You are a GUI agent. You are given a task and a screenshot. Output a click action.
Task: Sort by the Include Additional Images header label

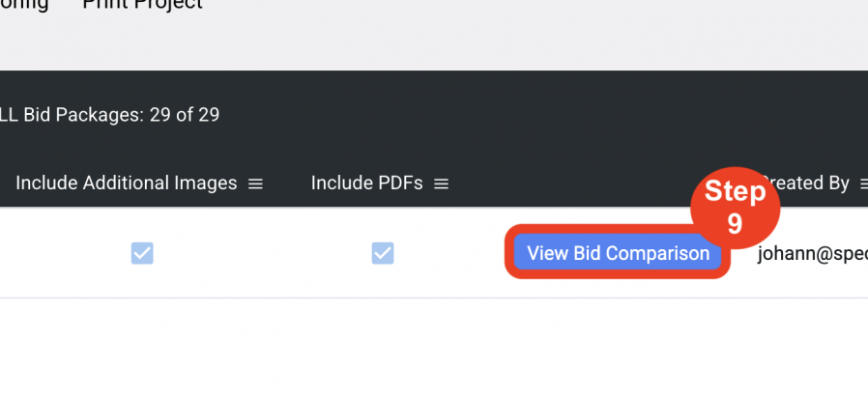[x=127, y=184]
